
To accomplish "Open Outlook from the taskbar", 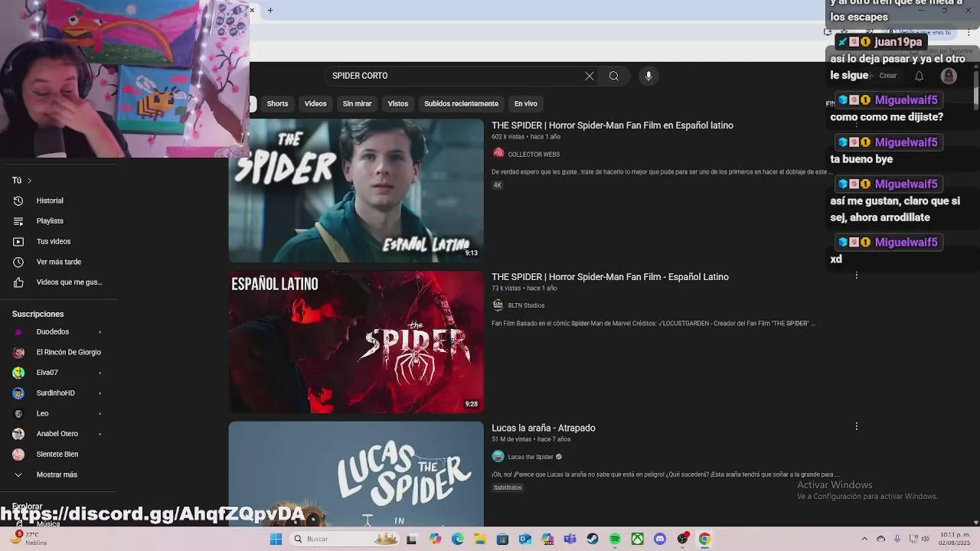I will 524,539.
